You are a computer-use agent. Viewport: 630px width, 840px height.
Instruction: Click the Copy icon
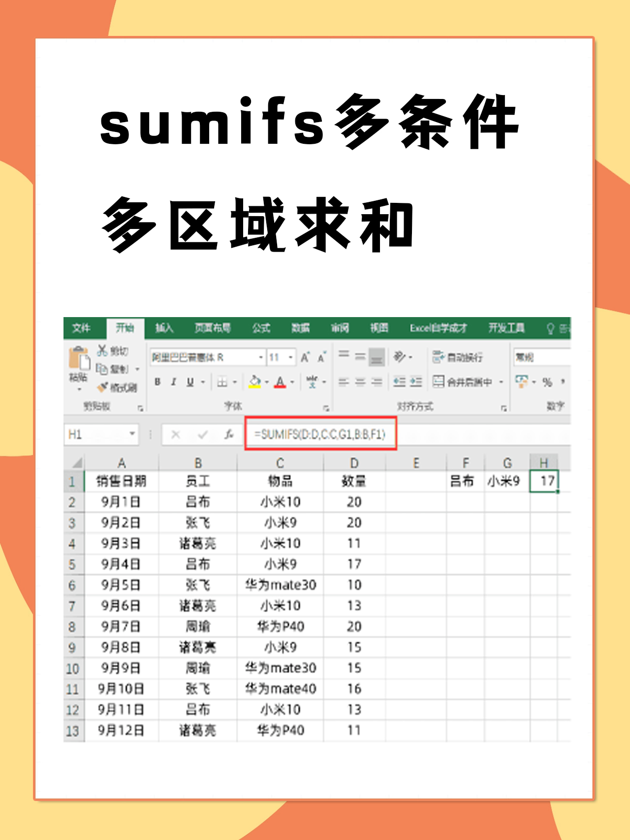(x=102, y=369)
